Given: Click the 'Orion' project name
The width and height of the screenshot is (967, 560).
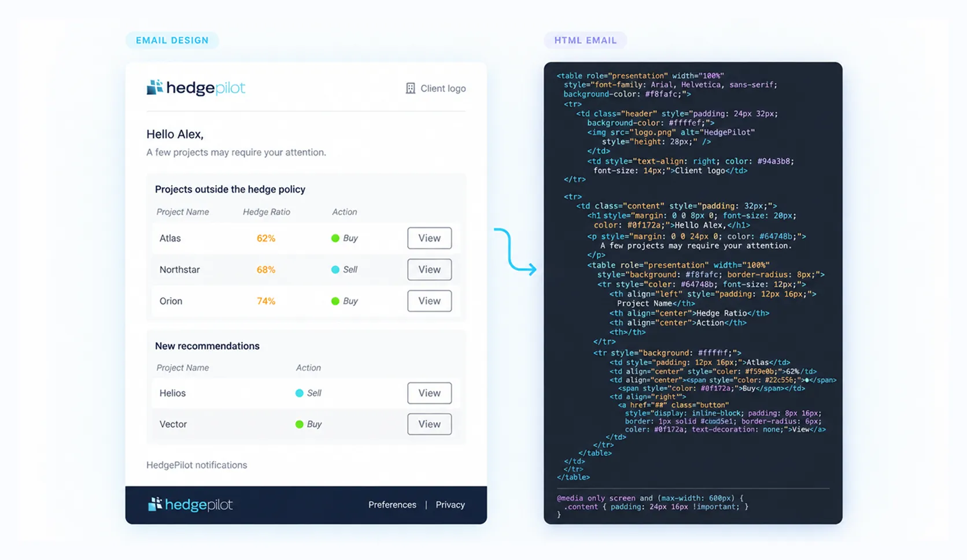Looking at the screenshot, I should [171, 301].
